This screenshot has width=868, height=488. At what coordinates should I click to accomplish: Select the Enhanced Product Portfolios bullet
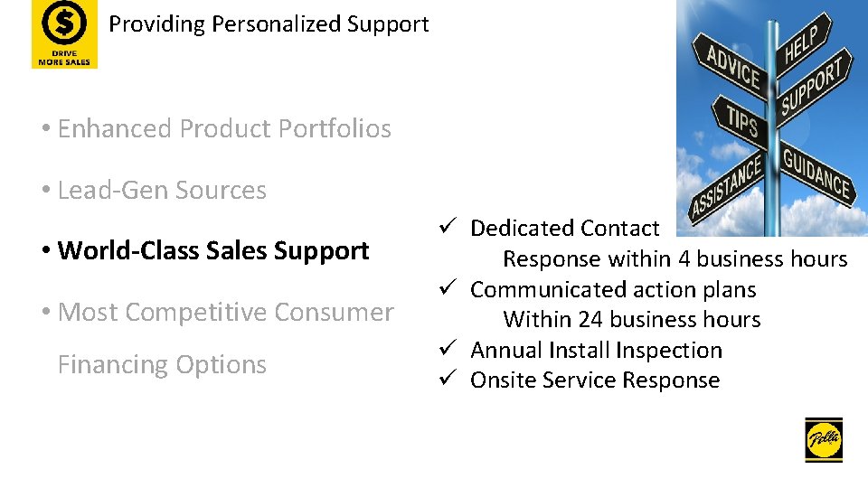coord(223,129)
